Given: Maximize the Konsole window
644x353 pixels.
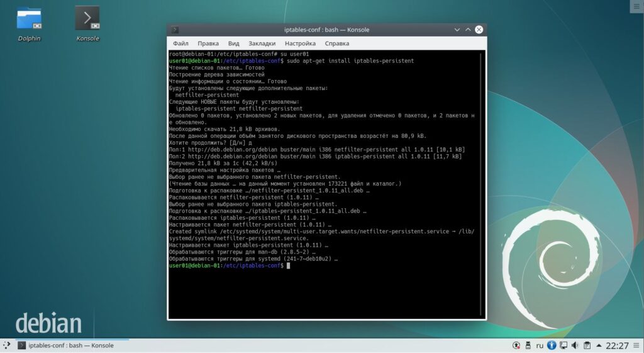Looking at the screenshot, I should 468,30.
